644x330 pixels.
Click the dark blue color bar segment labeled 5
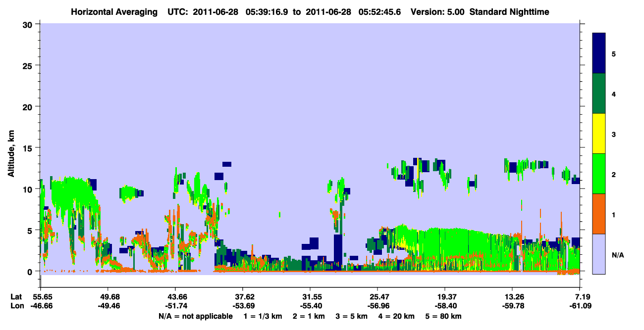click(599, 53)
